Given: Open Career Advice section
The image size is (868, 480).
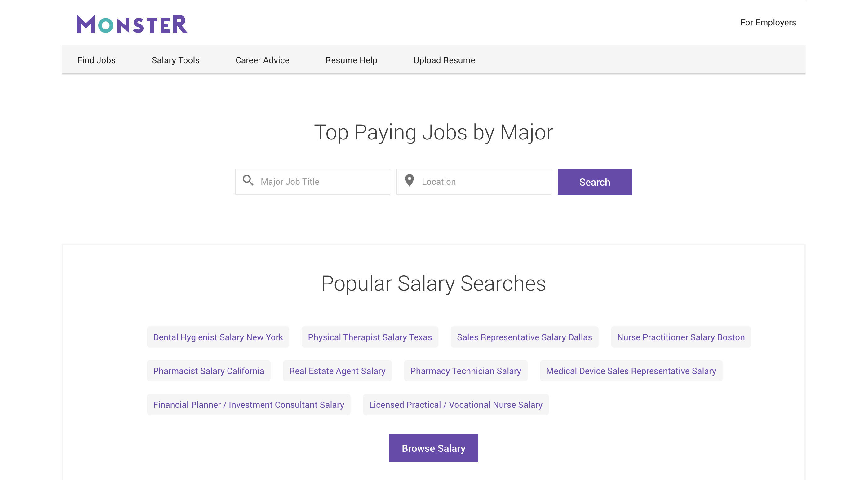Looking at the screenshot, I should pyautogui.click(x=262, y=60).
